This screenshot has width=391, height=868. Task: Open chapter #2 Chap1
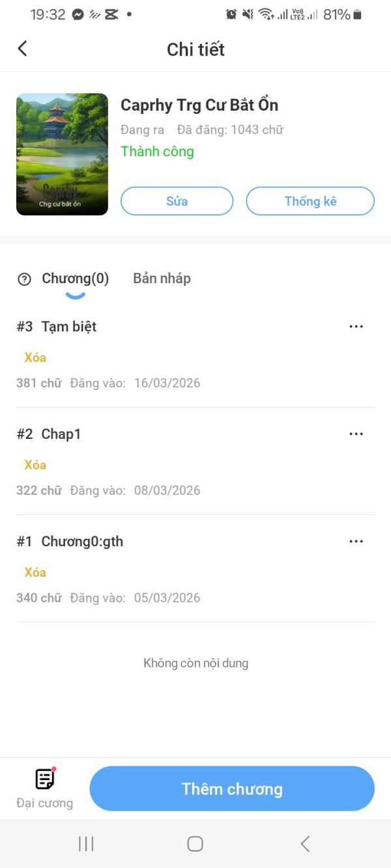[61, 434]
